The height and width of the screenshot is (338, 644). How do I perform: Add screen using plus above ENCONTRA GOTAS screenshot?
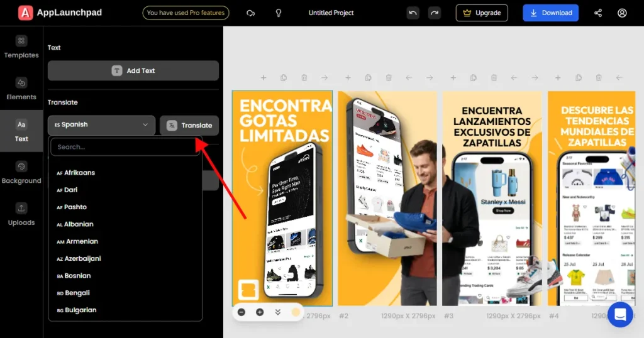click(264, 77)
